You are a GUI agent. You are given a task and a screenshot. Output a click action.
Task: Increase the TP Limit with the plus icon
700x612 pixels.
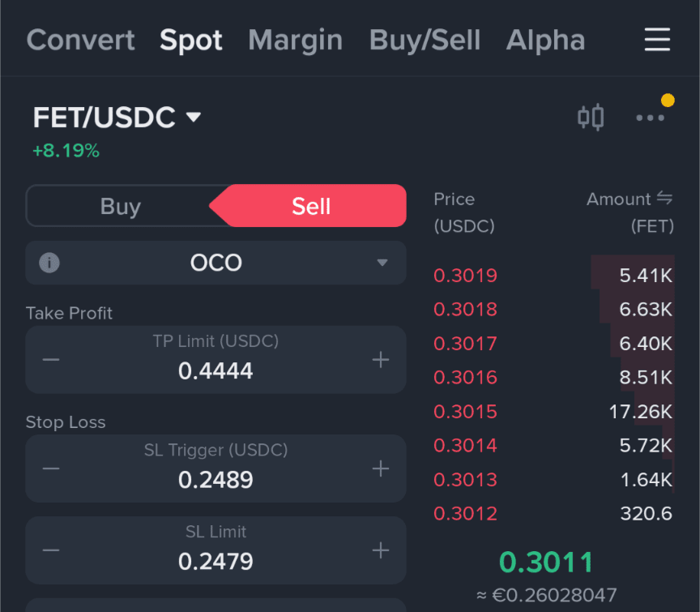381,360
